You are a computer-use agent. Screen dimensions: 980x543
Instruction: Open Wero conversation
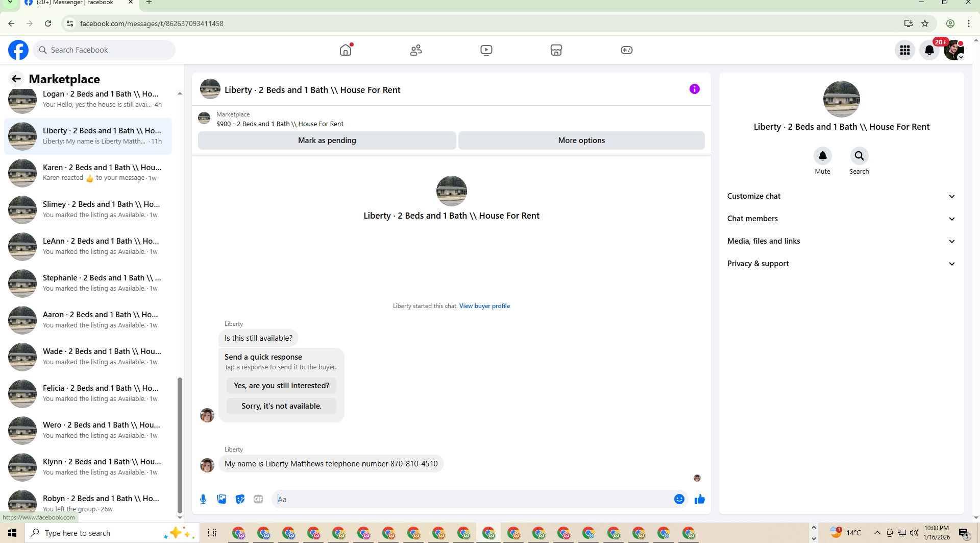point(88,431)
